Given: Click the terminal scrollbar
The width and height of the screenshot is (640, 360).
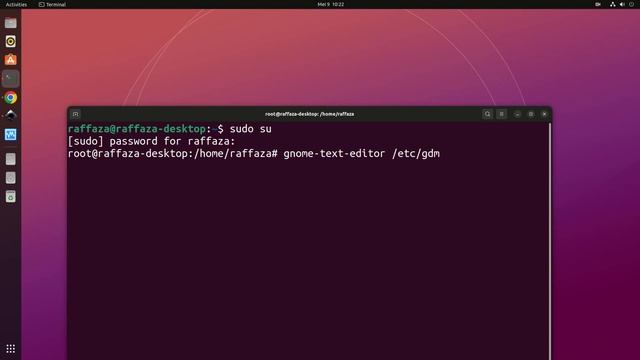Looking at the screenshot, I should point(550,241).
